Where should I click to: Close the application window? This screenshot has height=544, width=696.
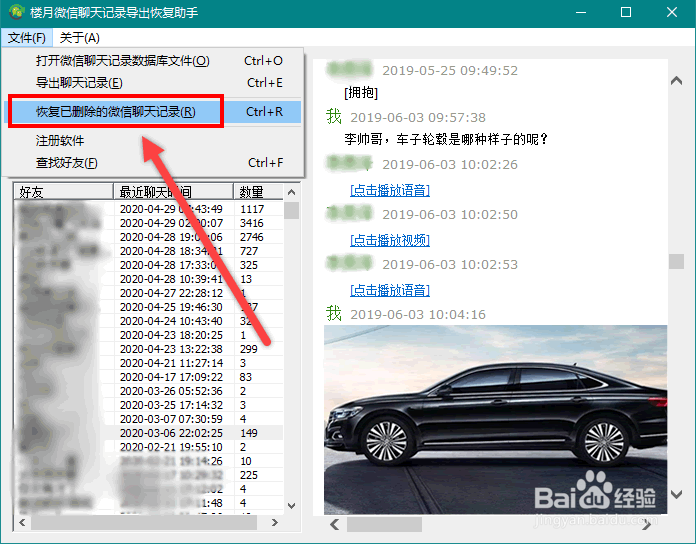(x=672, y=12)
